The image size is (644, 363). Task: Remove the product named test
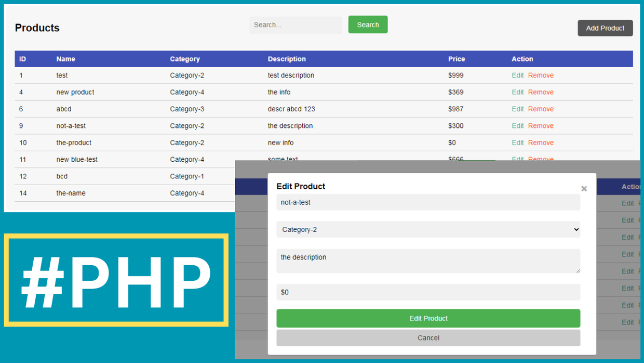(541, 75)
